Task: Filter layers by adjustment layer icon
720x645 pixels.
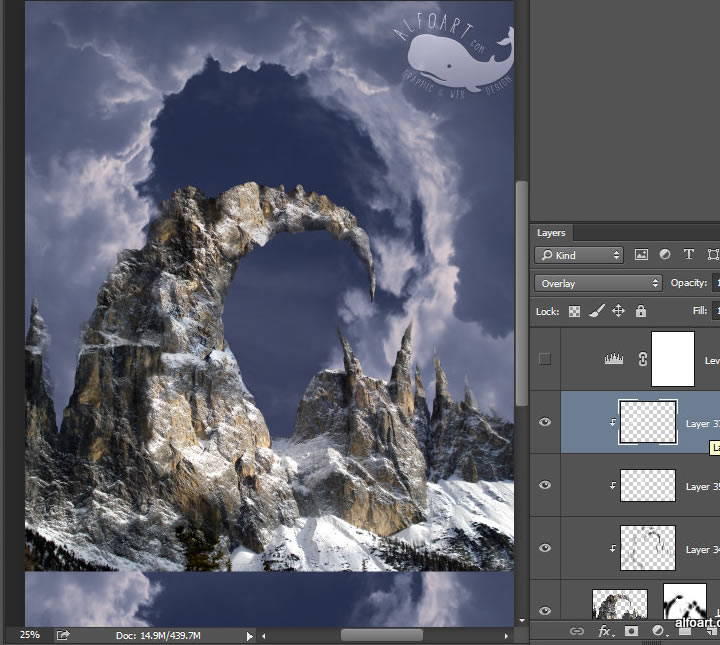Action: point(665,255)
